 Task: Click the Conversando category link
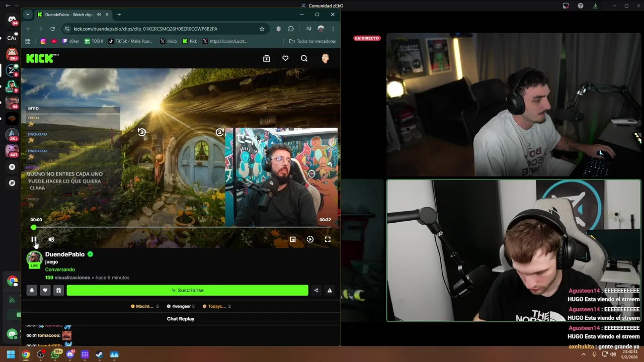point(60,269)
